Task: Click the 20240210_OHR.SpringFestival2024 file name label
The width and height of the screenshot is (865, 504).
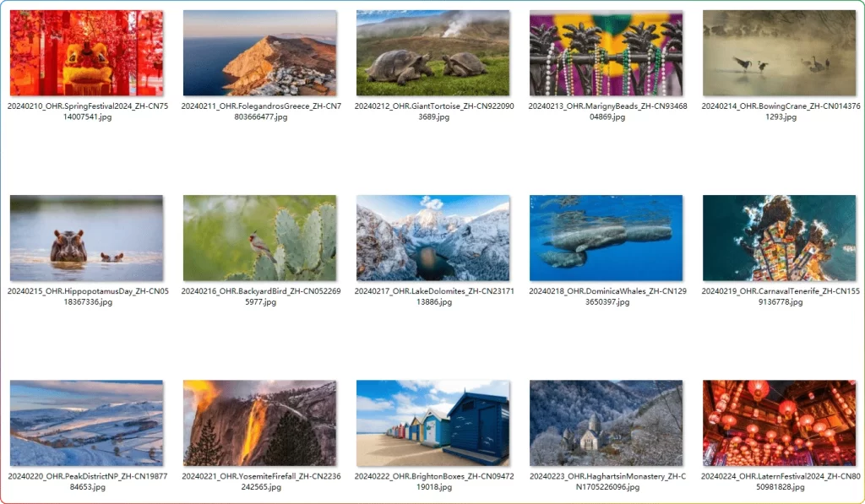Action: pyautogui.click(x=88, y=111)
